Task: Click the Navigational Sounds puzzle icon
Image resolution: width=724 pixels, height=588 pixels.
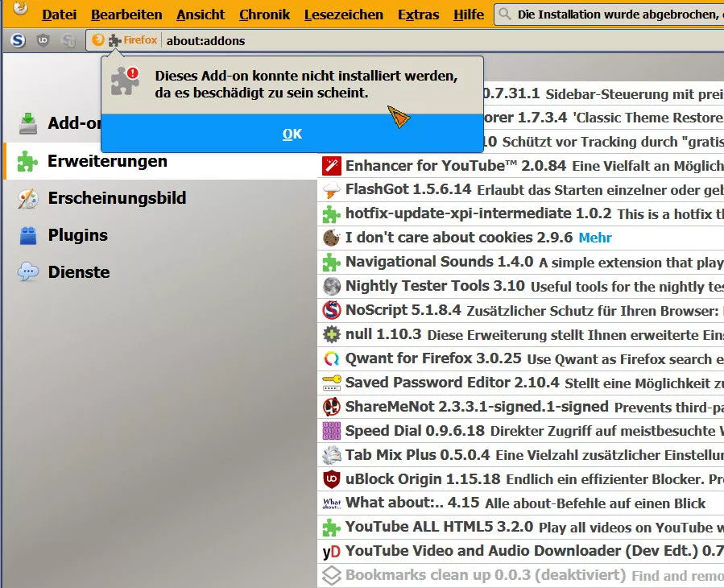Action: pos(332,263)
